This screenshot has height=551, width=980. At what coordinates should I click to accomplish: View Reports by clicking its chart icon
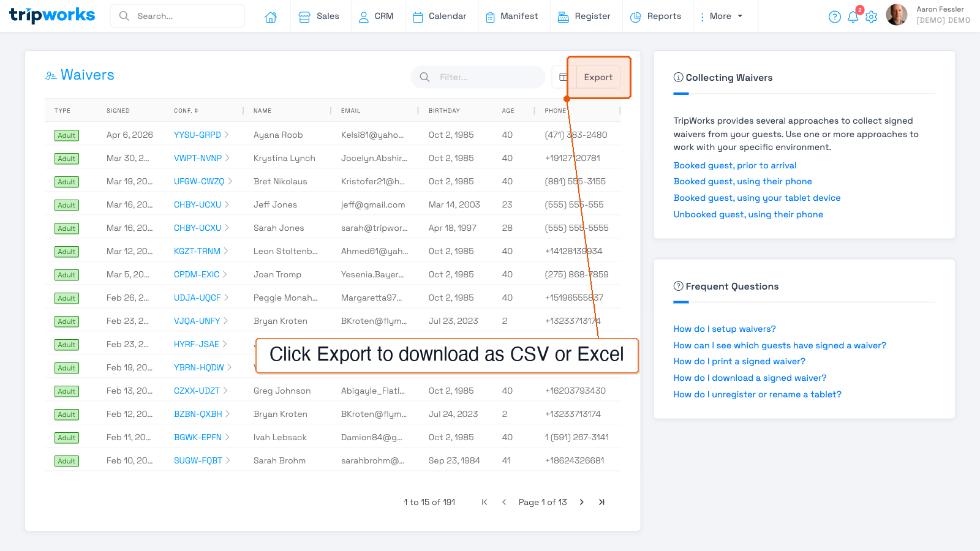pyautogui.click(x=636, y=17)
